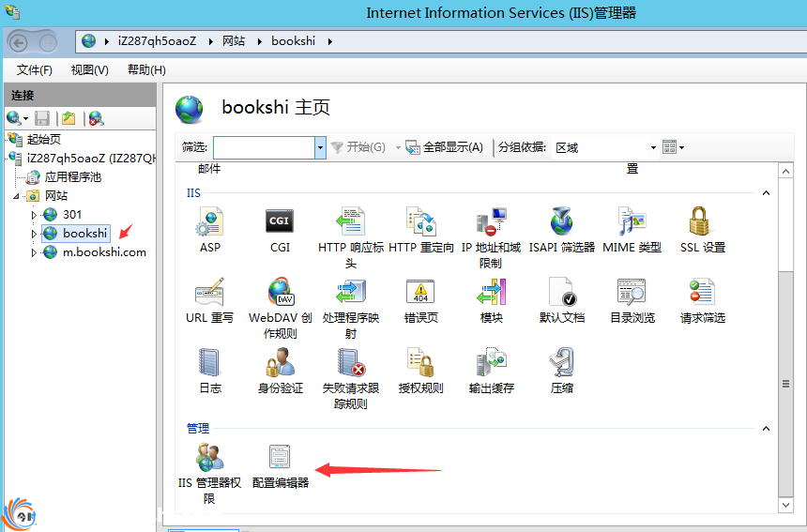Open IP 地址和域限制 feature
807x532 pixels.
point(491,237)
